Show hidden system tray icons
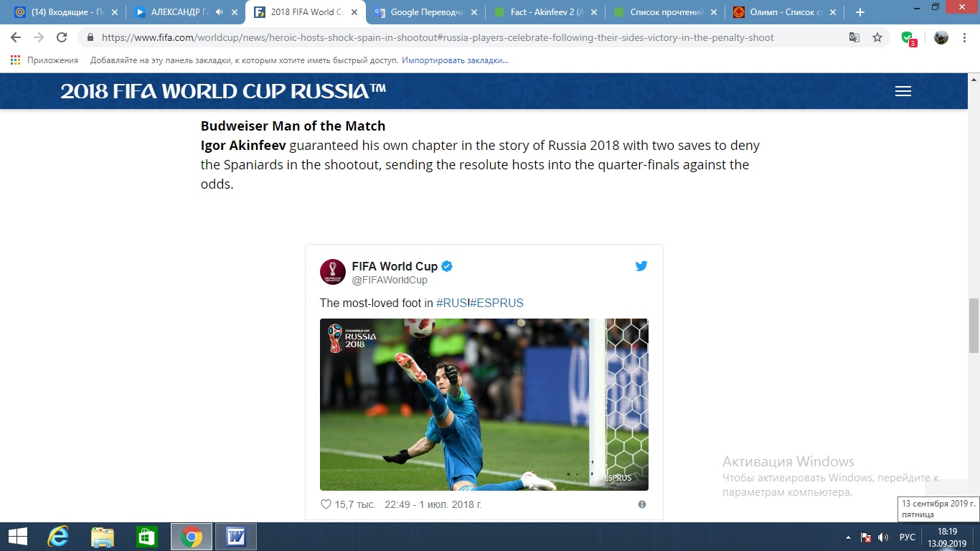 [x=849, y=537]
